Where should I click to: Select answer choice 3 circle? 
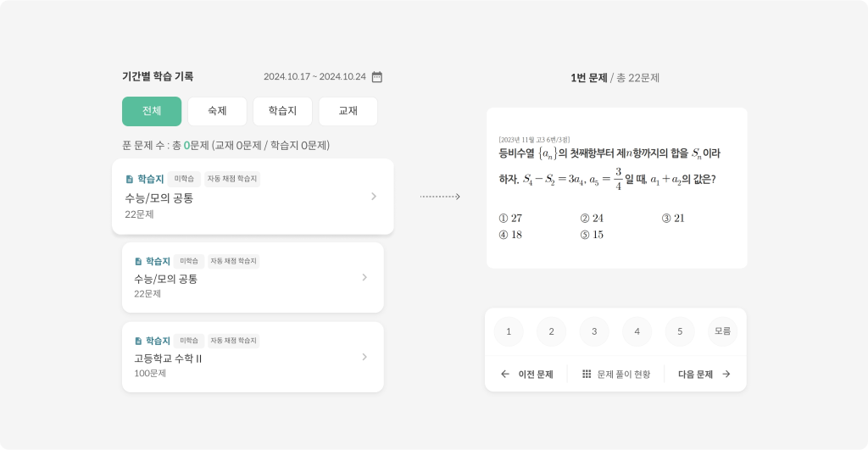pos(594,331)
